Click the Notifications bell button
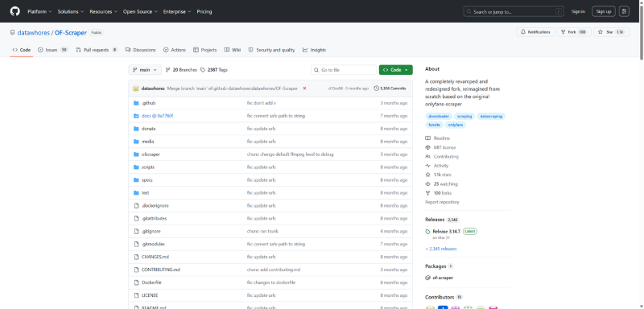 click(535, 32)
